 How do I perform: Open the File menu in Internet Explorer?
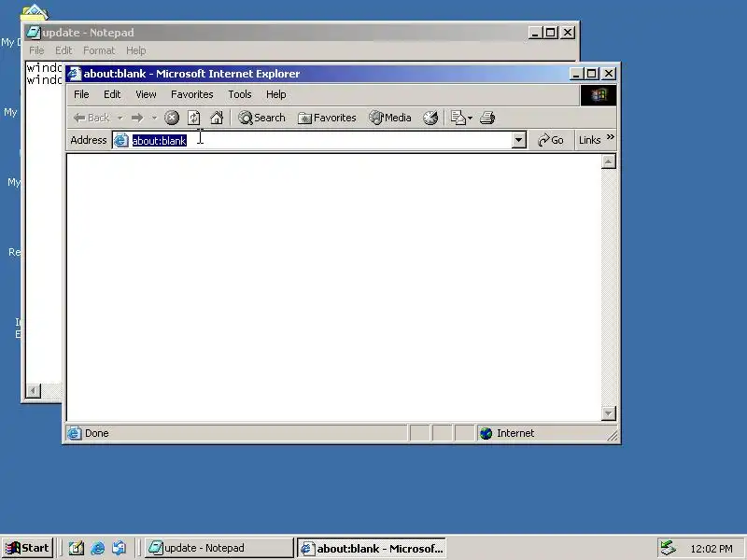pos(81,94)
